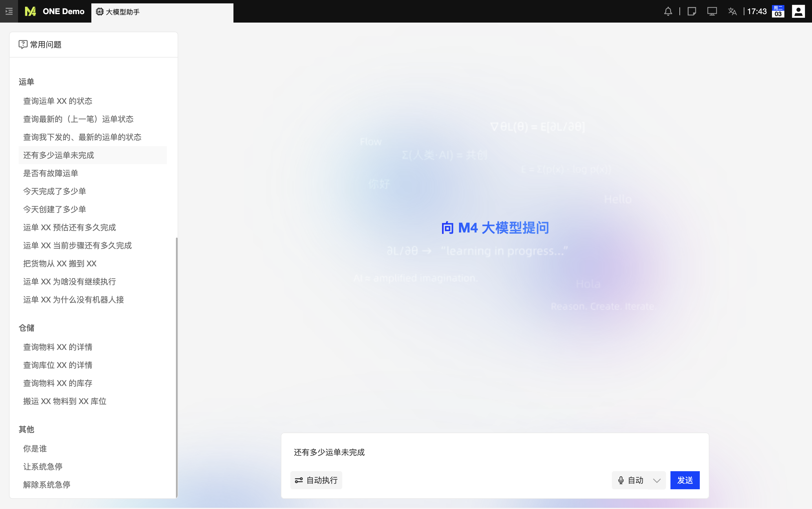The height and width of the screenshot is (509, 812).
Task: Select question 查询运单 XX 的状态
Action: pos(58,101)
